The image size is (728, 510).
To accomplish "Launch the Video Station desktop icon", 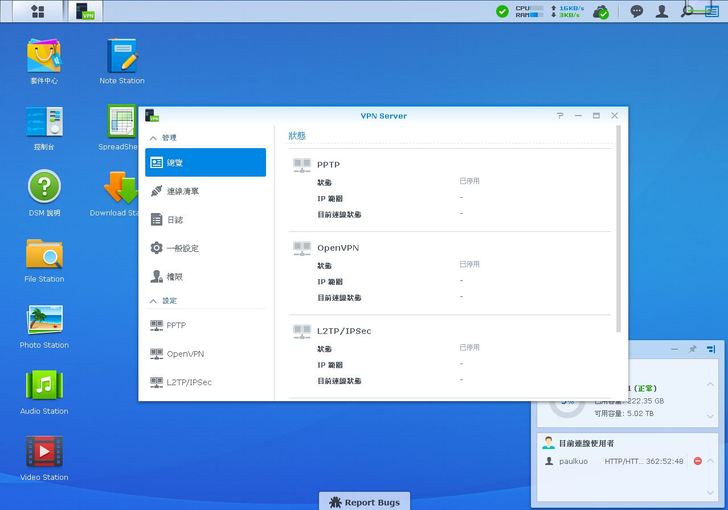I will (x=44, y=451).
